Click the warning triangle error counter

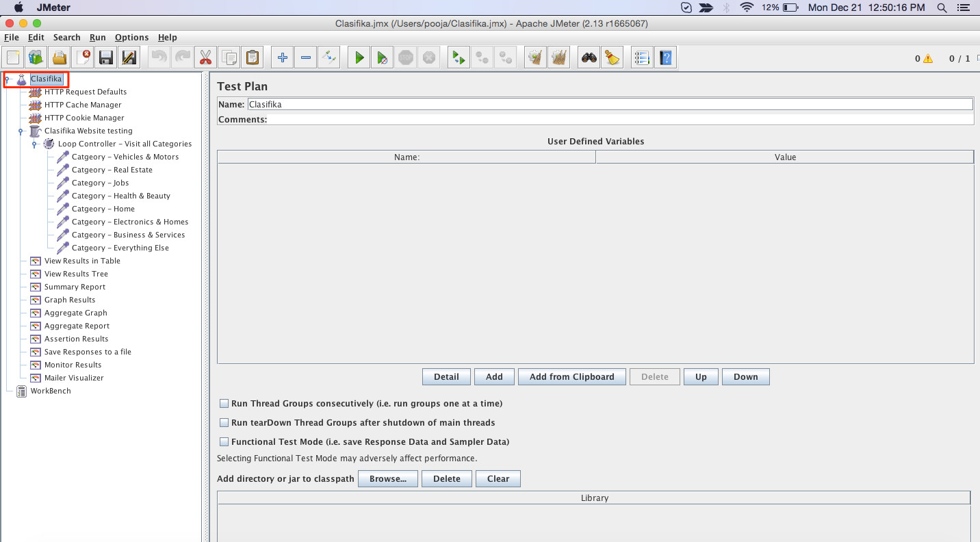(x=928, y=59)
